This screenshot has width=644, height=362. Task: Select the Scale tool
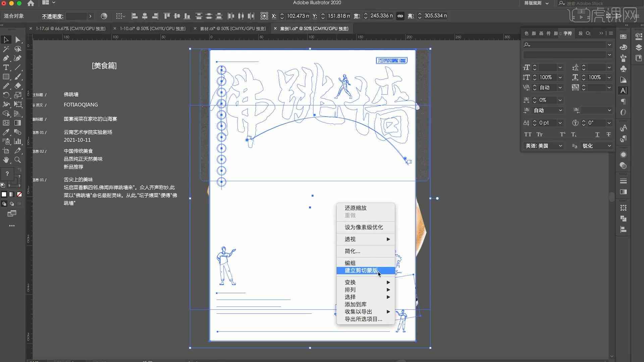18,95
